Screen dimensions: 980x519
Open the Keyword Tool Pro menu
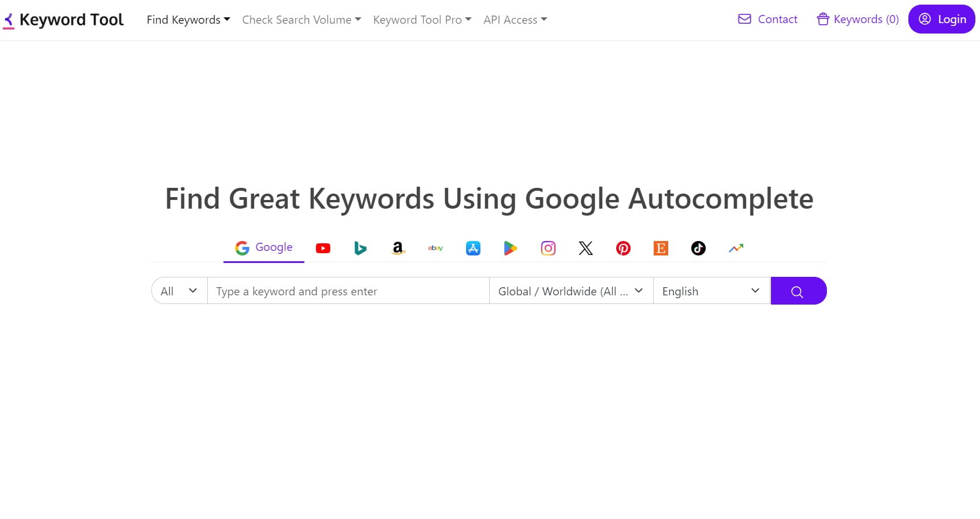pyautogui.click(x=422, y=20)
